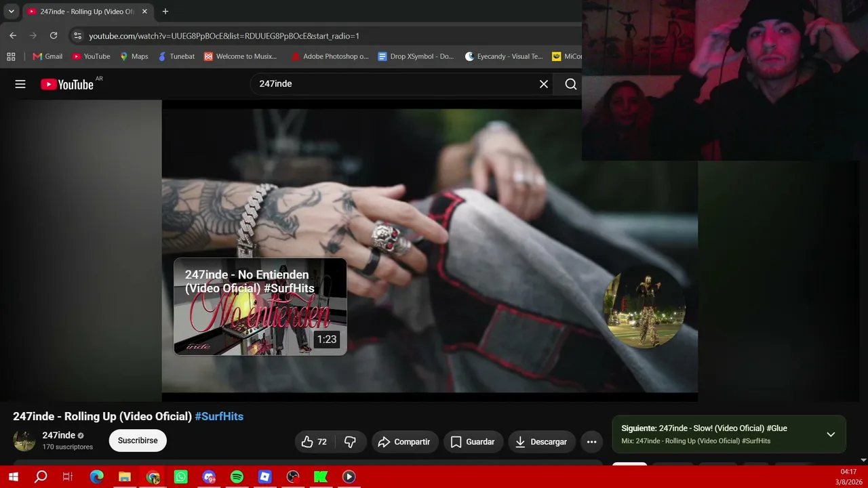Open the Chrome apps grid shortcut
The width and height of the screenshot is (868, 488).
tap(11, 56)
